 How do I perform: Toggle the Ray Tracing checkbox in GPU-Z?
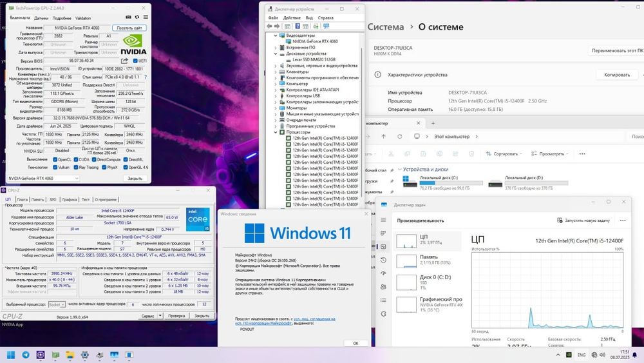coord(76,168)
